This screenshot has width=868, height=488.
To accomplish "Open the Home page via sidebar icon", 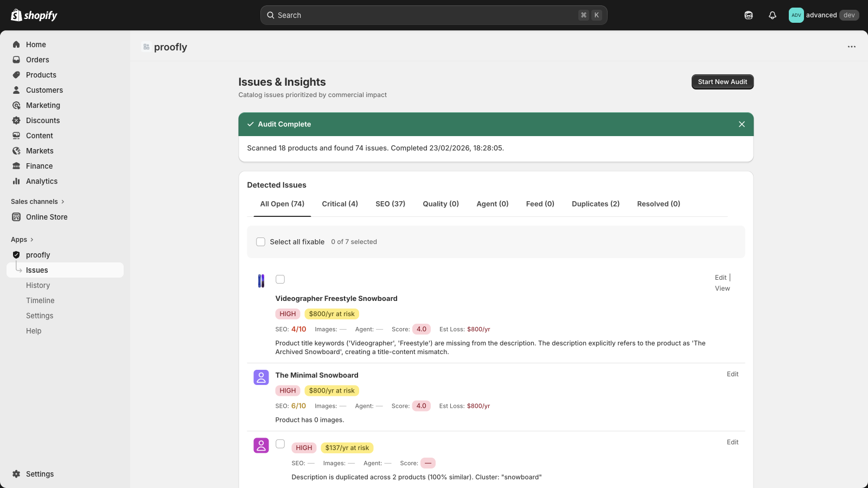I will [x=17, y=44].
